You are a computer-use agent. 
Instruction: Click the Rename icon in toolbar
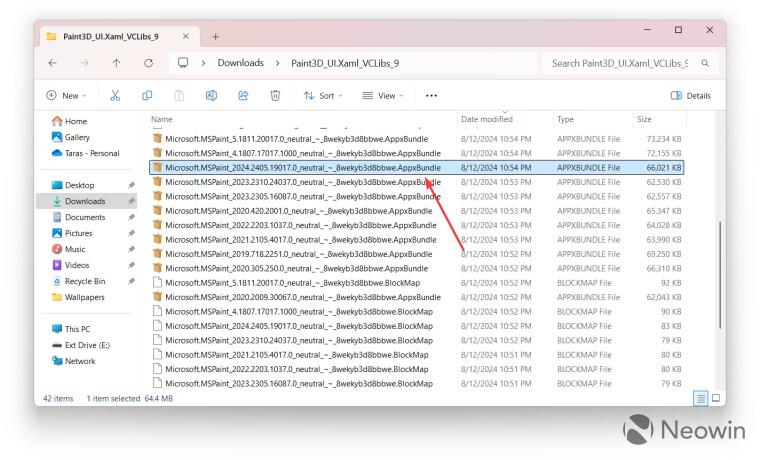tap(211, 95)
